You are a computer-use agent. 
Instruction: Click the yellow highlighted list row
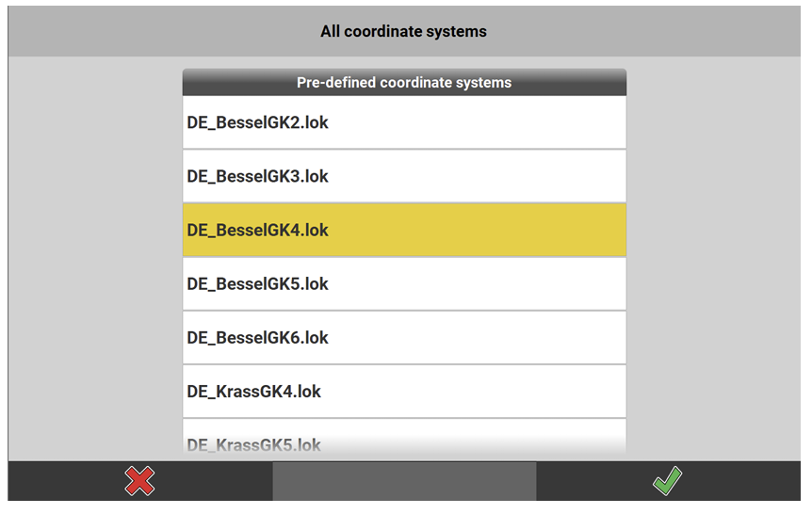point(404,230)
